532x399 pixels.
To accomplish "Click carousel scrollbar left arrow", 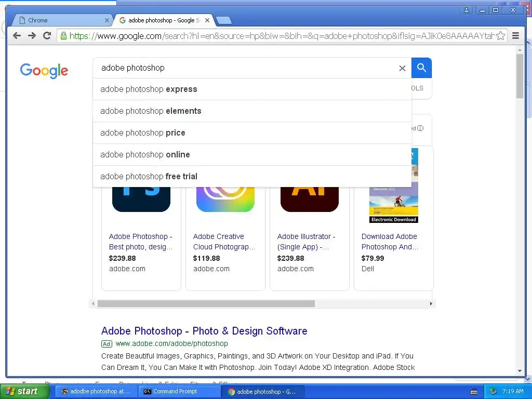I will pyautogui.click(x=94, y=303).
